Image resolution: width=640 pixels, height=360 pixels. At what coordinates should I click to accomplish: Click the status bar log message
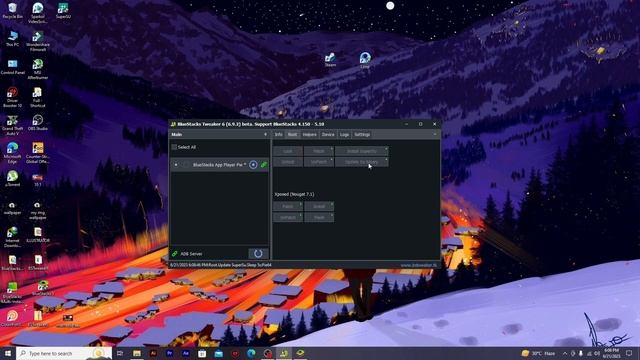221,265
